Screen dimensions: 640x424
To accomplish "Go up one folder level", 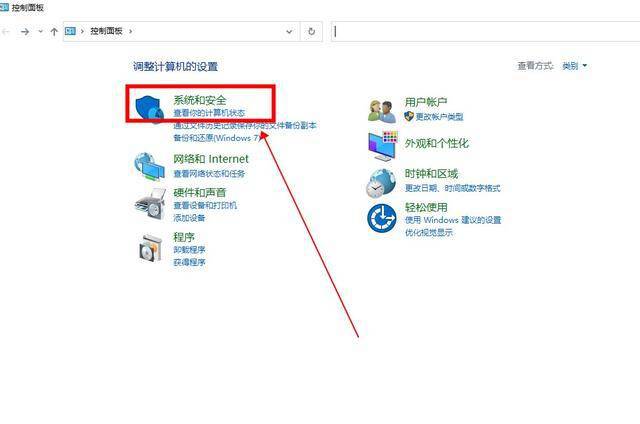I will click(x=54, y=31).
